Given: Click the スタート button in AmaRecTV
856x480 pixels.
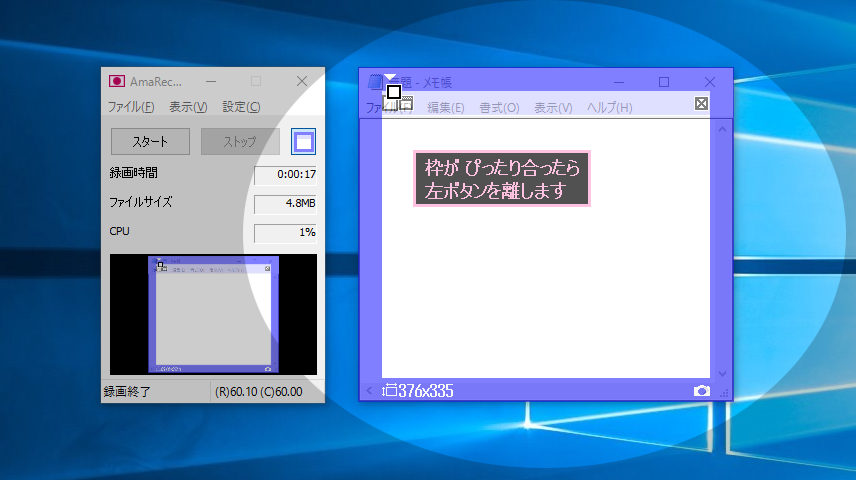Looking at the screenshot, I should pos(150,141).
